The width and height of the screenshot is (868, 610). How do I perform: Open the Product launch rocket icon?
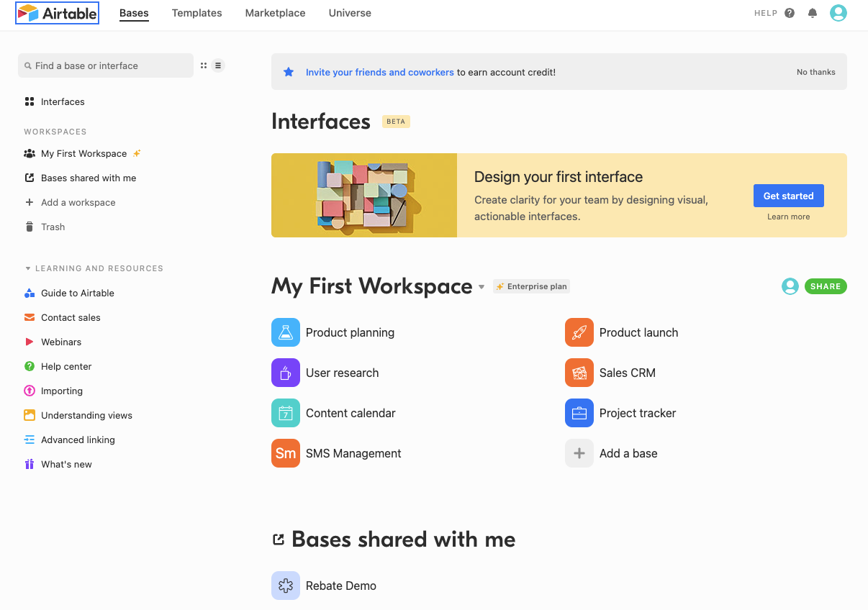[x=579, y=332]
